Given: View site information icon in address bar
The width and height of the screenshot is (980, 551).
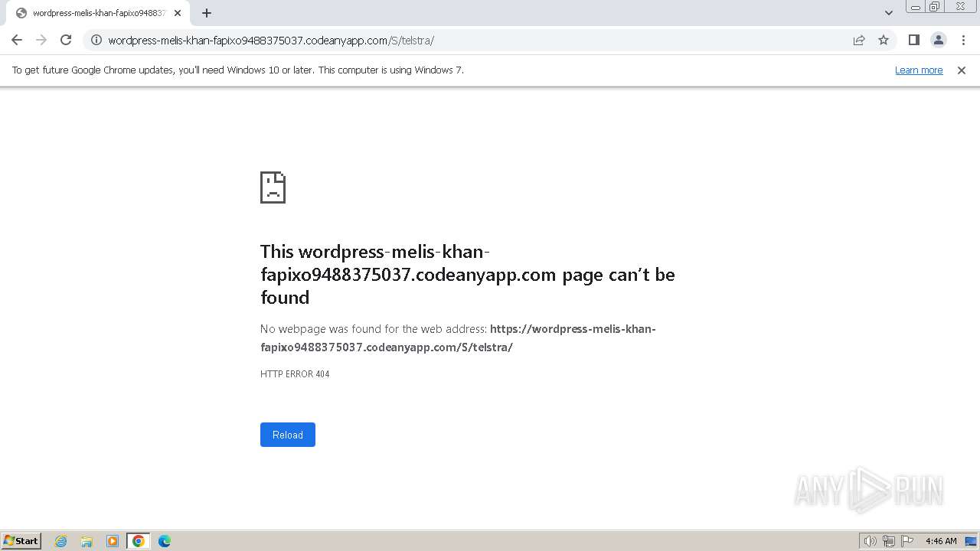Looking at the screenshot, I should (x=96, y=40).
